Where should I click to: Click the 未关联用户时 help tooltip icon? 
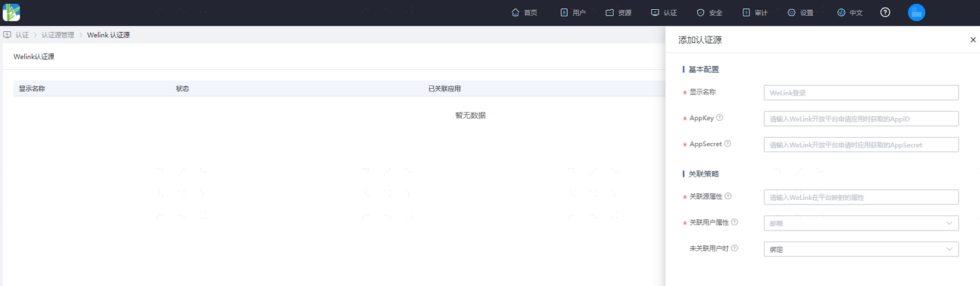(x=734, y=248)
